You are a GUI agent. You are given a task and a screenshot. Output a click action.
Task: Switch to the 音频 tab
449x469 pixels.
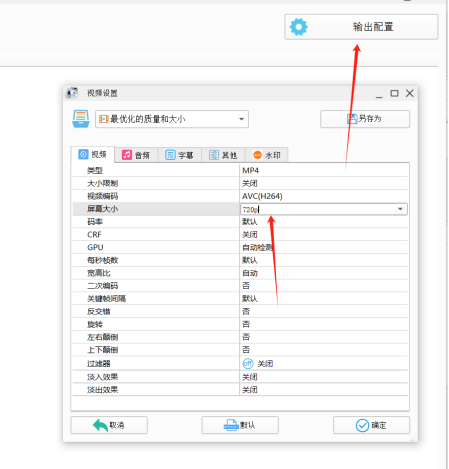coord(136,155)
